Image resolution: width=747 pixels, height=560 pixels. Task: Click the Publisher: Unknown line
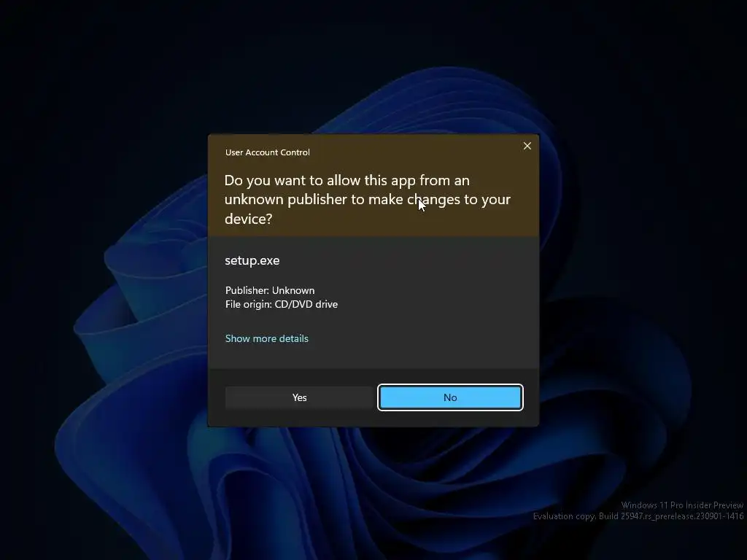click(x=270, y=290)
